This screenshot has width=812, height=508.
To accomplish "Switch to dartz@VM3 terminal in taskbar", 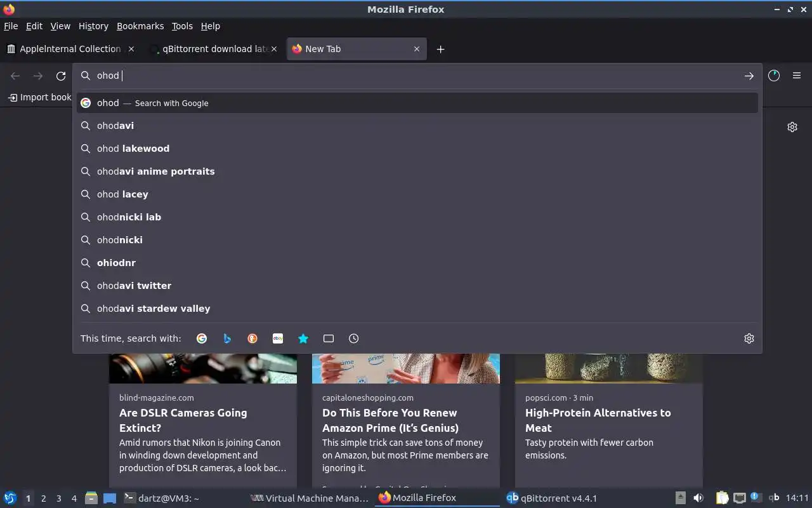I will tap(183, 498).
